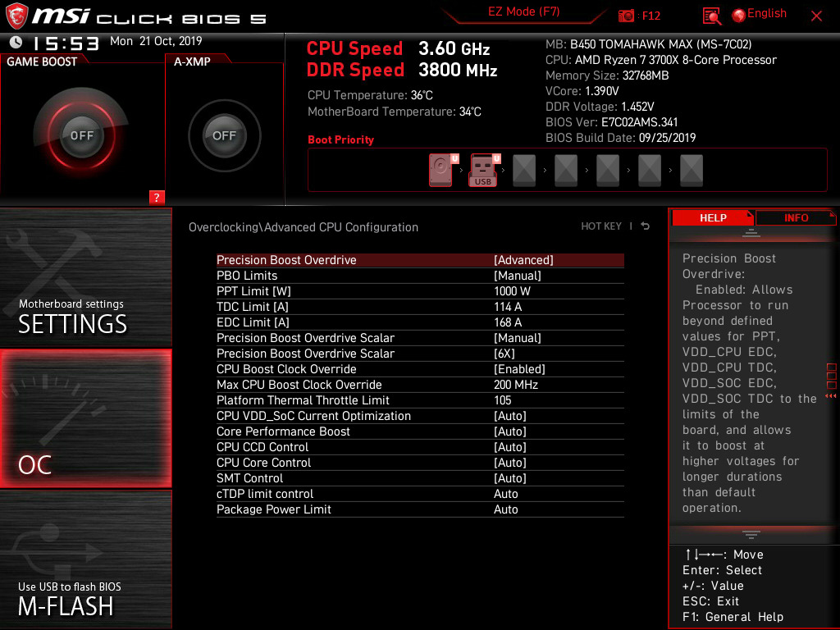
Task: Open the red question mark help icon
Action: [157, 197]
